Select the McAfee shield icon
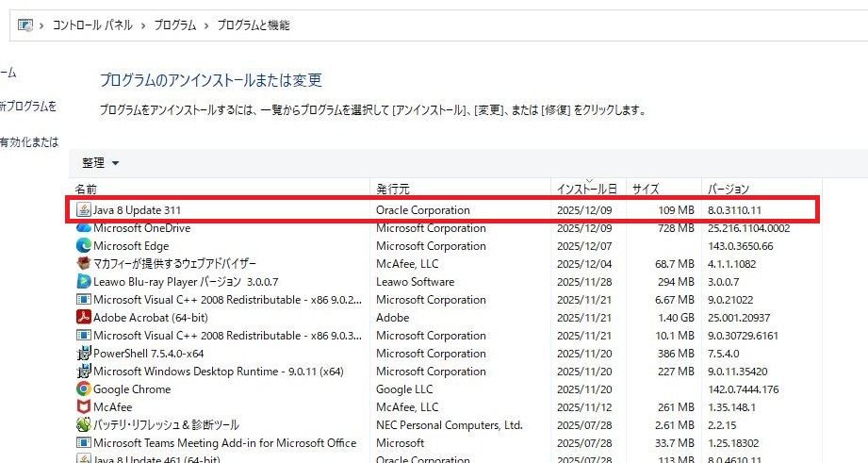 pyautogui.click(x=83, y=407)
